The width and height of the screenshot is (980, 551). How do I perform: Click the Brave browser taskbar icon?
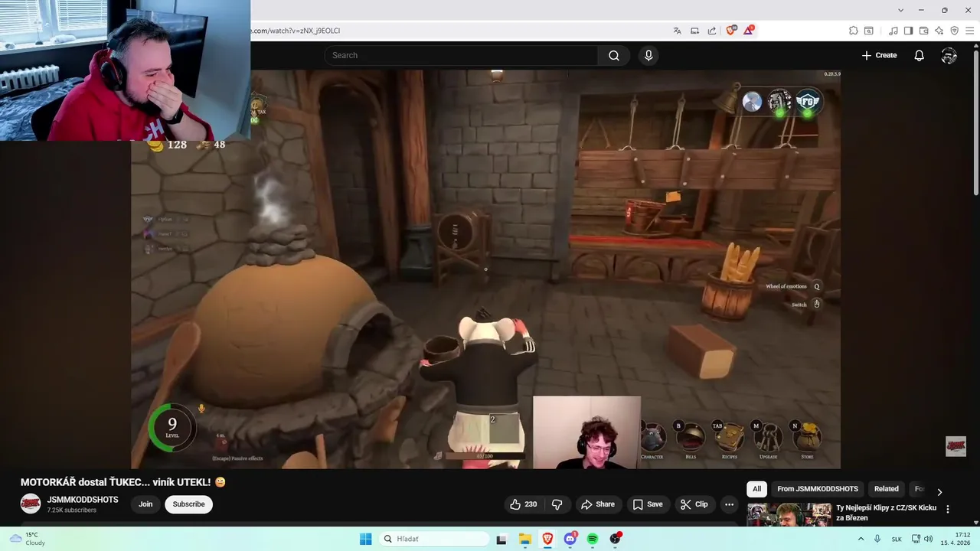pos(547,539)
